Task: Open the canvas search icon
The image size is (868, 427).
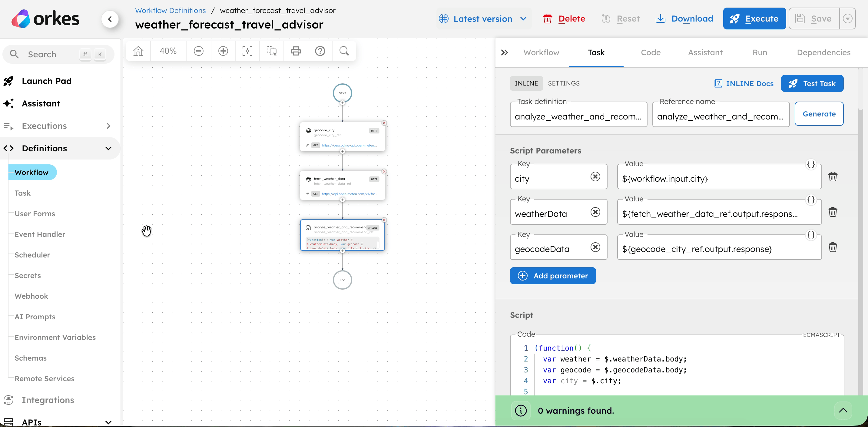Action: click(344, 51)
